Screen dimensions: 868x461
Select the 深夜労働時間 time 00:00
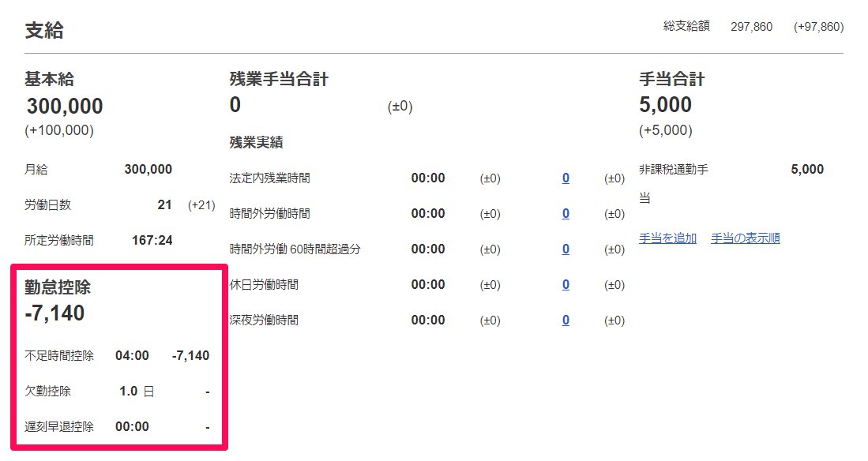tap(428, 320)
